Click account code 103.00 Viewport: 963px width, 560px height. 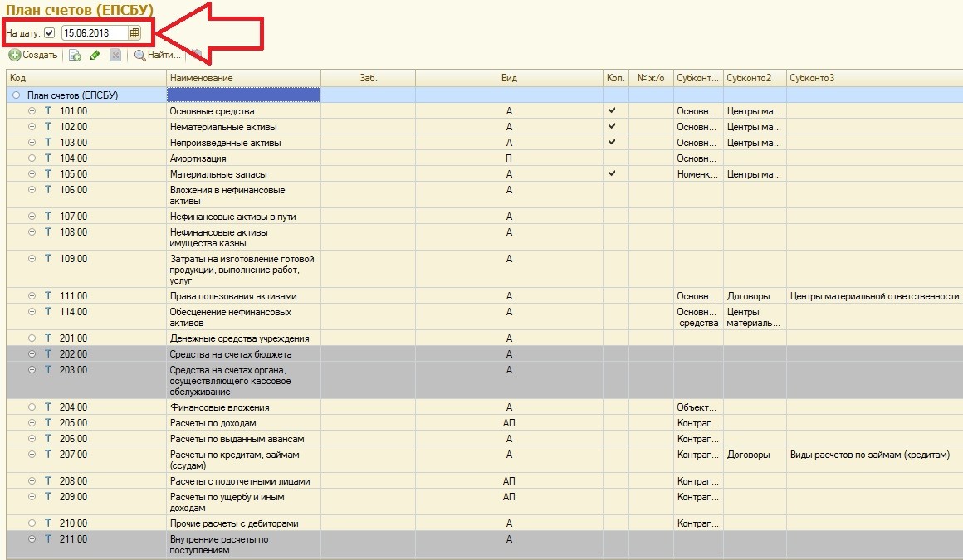point(74,143)
